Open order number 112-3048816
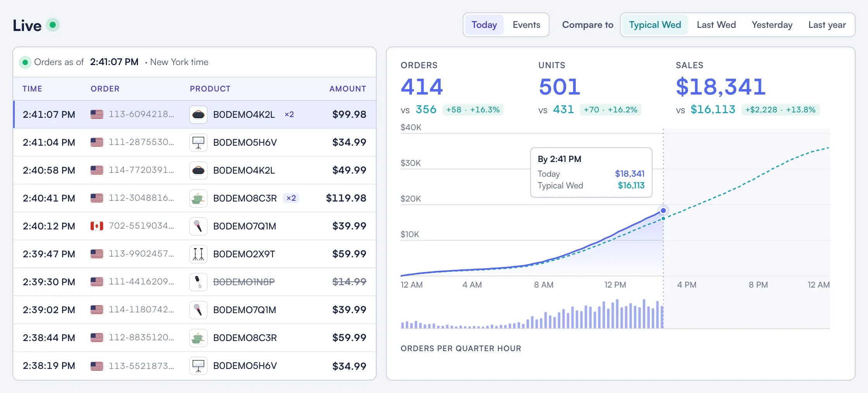Screen dimensions: 868x393 coord(141,198)
